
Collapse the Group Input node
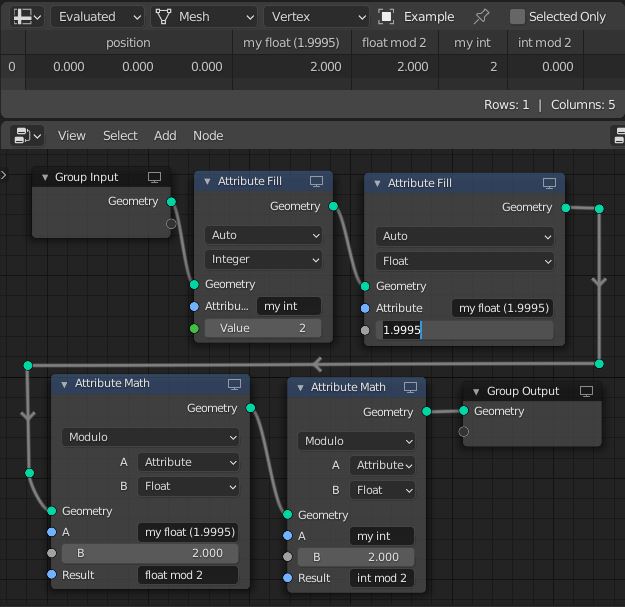point(45,177)
